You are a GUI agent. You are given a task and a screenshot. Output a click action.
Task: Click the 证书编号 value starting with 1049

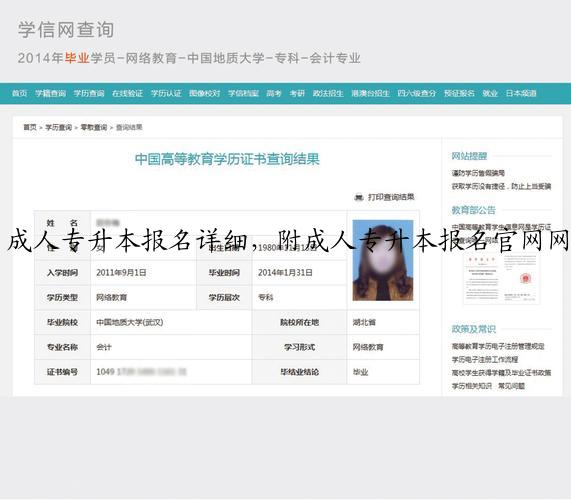click(141, 372)
